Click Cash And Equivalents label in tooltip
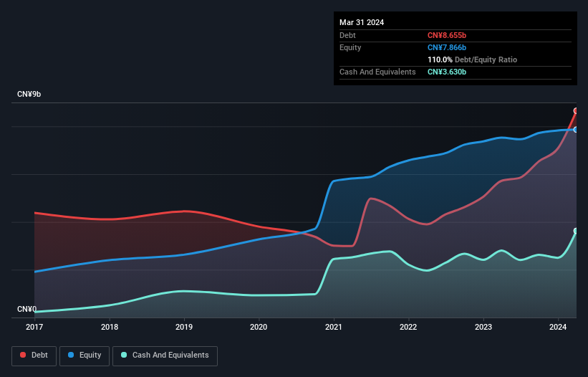The width and height of the screenshot is (588, 377). [x=377, y=72]
